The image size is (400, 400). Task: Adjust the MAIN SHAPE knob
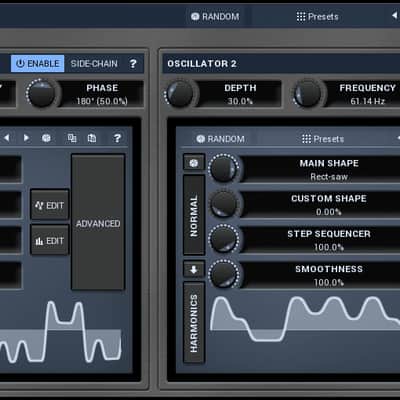click(x=224, y=168)
